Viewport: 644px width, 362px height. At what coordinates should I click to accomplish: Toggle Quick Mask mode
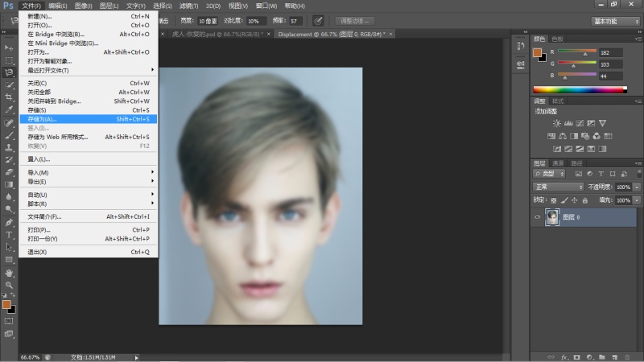click(9, 321)
